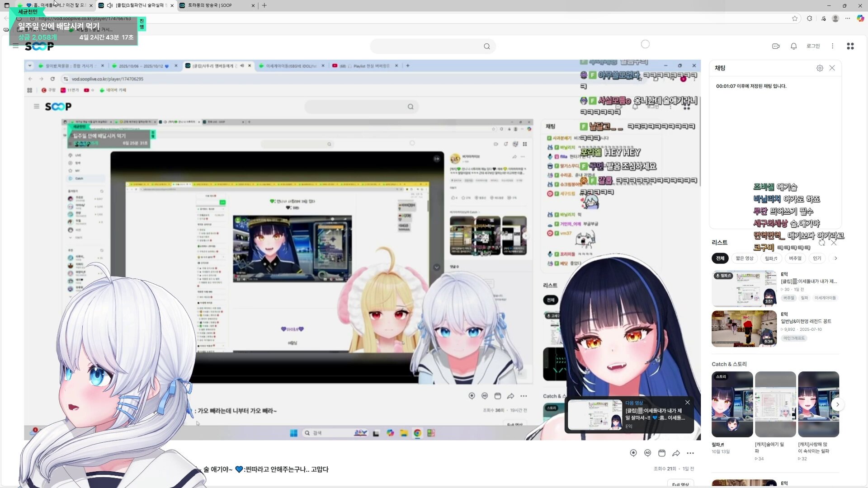
Task: Select the 전체 filter chip
Action: 720,258
